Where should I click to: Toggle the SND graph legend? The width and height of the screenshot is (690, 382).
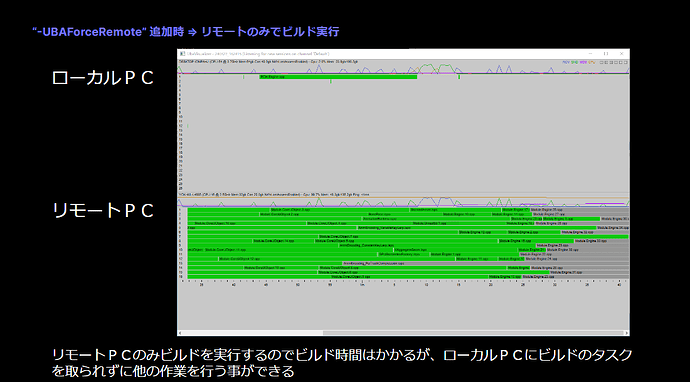(574, 62)
